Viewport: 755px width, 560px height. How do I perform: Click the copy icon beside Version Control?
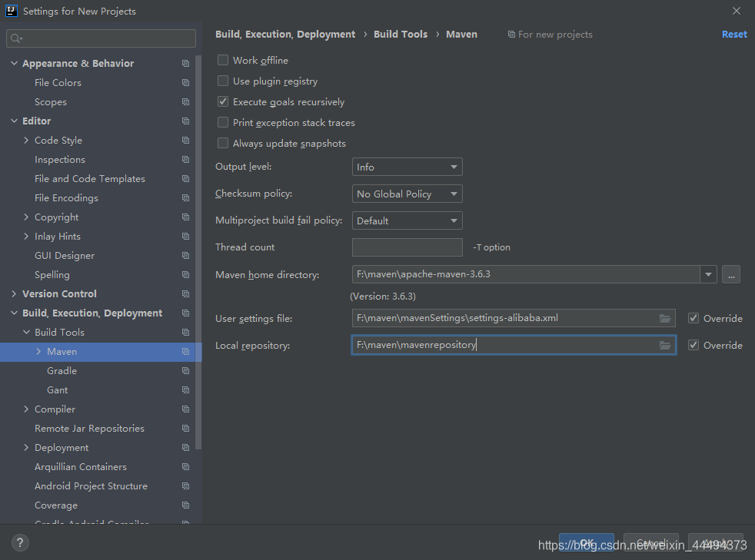pos(185,294)
